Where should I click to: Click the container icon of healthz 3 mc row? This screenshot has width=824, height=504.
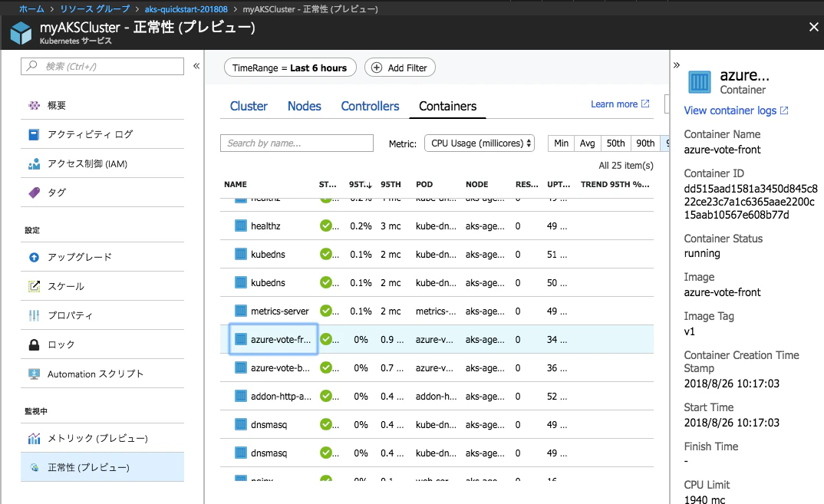241,226
